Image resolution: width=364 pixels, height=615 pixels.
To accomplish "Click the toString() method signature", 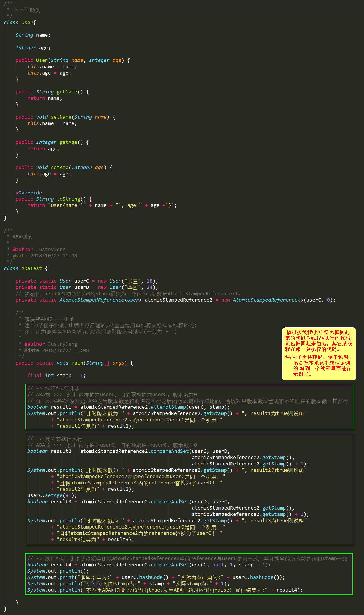I will [54, 199].
